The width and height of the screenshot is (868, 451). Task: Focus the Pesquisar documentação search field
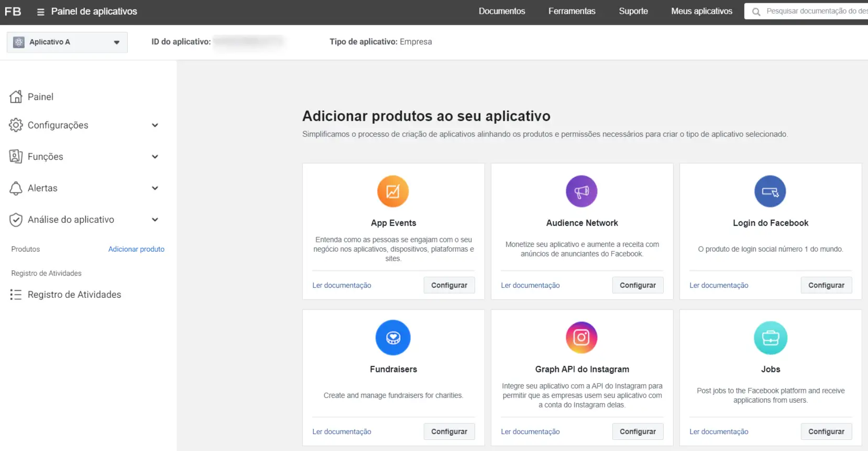tap(815, 11)
